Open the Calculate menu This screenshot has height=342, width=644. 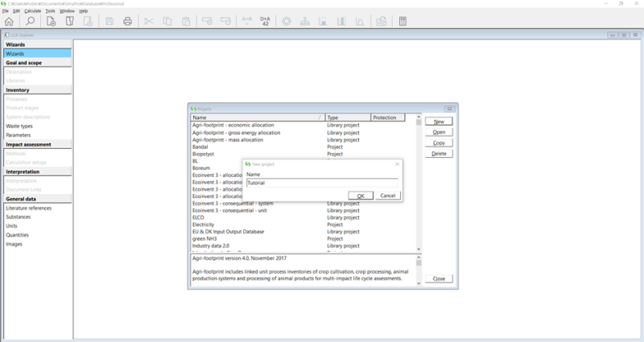(x=32, y=11)
